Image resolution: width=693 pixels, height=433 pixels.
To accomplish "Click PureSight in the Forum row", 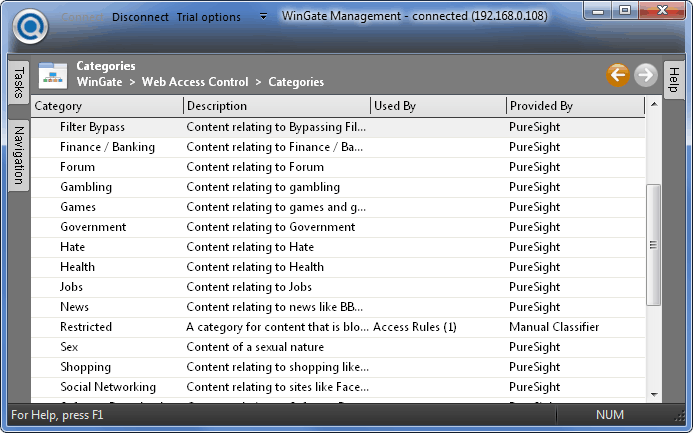I will tap(534, 167).
